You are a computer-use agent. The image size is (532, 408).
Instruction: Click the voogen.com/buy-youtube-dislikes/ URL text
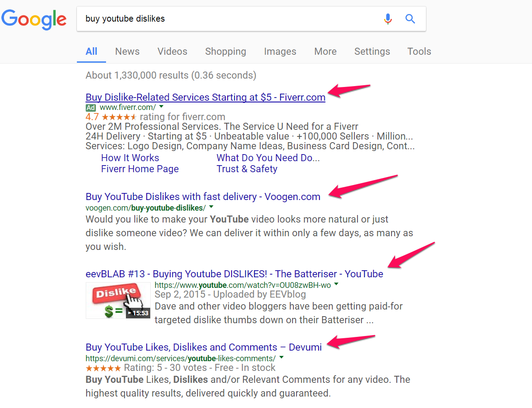146,208
